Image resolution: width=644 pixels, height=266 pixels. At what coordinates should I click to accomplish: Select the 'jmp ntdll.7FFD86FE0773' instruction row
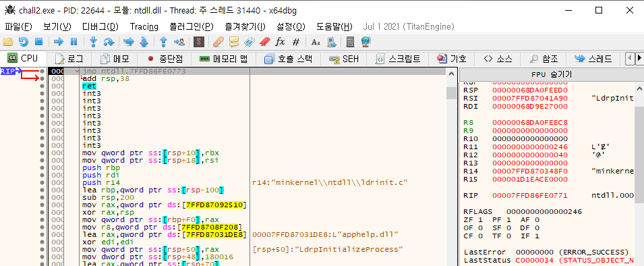click(246, 71)
